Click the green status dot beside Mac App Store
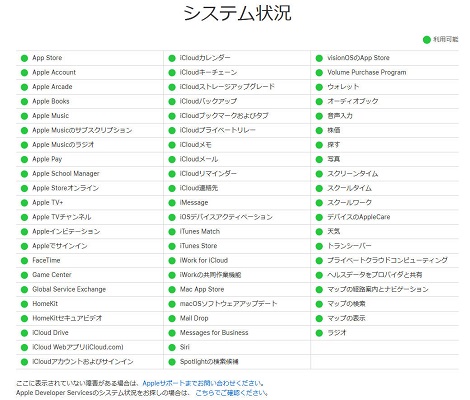This screenshot has height=400, width=470. pyautogui.click(x=172, y=290)
